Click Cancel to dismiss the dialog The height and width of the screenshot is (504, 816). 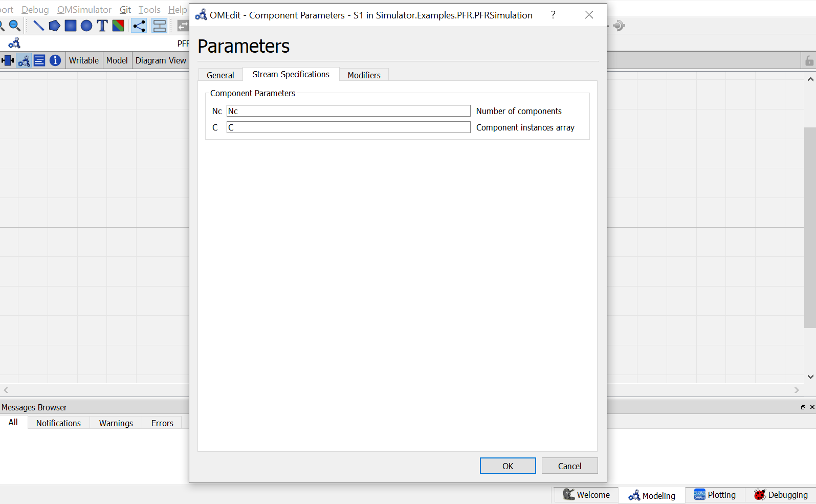[570, 466]
